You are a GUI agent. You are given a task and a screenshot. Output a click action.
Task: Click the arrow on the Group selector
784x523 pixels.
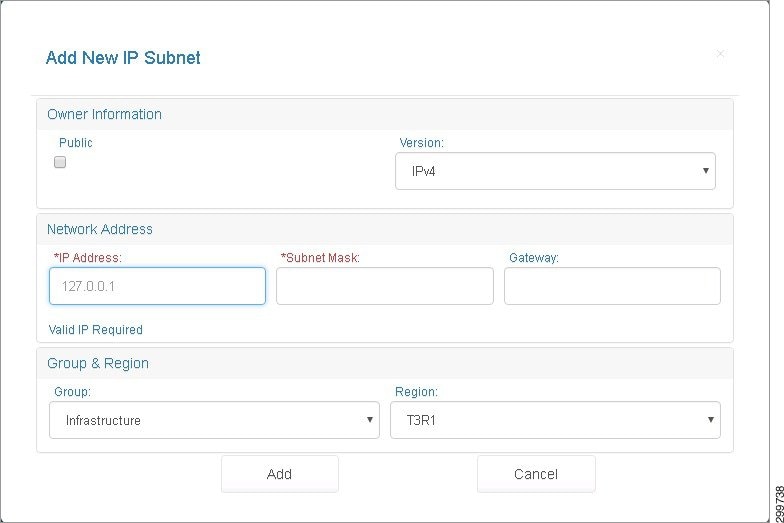pyautogui.click(x=370, y=420)
